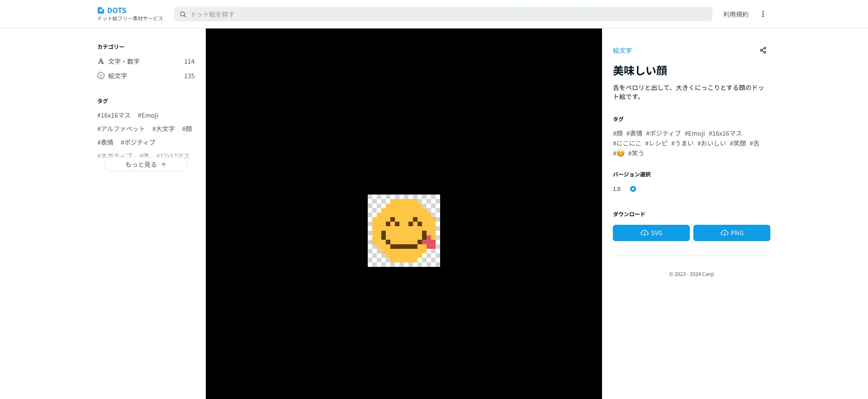Click the #笑顔 tag
Image resolution: width=868 pixels, height=399 pixels.
738,143
